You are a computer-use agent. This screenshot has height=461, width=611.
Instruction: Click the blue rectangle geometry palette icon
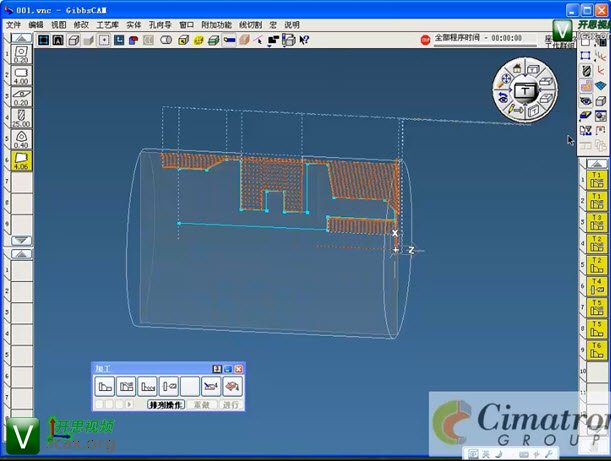[x=585, y=55]
